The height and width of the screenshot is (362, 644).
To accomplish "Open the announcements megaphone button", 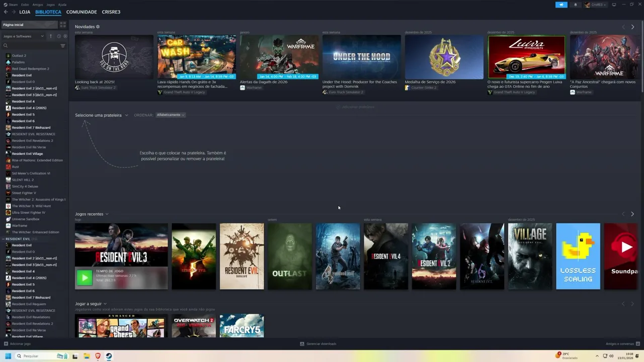I will coord(561,5).
